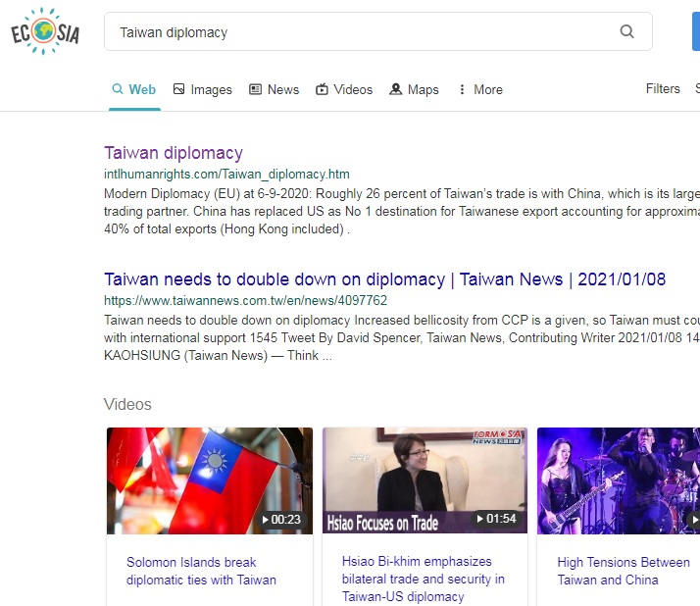Open Solomon Islands break diplomatic ties link
This screenshot has width=700, height=606.
[x=201, y=571]
